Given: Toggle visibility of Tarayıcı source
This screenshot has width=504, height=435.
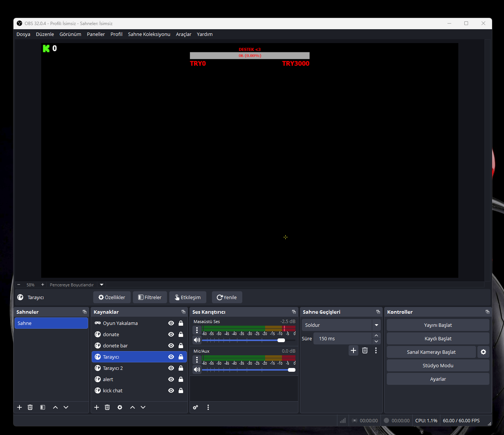Looking at the screenshot, I should (171, 357).
